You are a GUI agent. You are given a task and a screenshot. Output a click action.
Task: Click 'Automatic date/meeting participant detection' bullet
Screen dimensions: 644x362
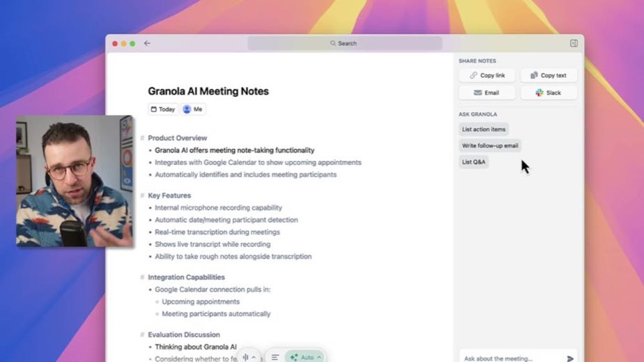[227, 220]
